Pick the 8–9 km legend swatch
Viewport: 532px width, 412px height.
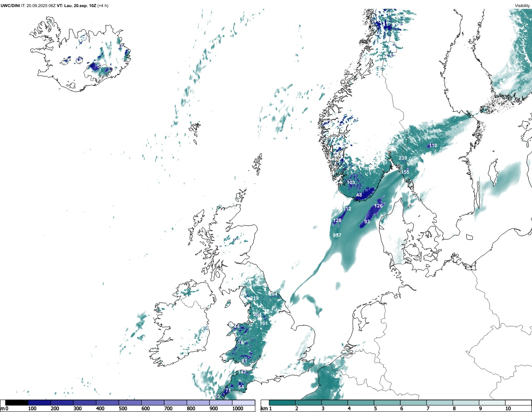(465, 403)
